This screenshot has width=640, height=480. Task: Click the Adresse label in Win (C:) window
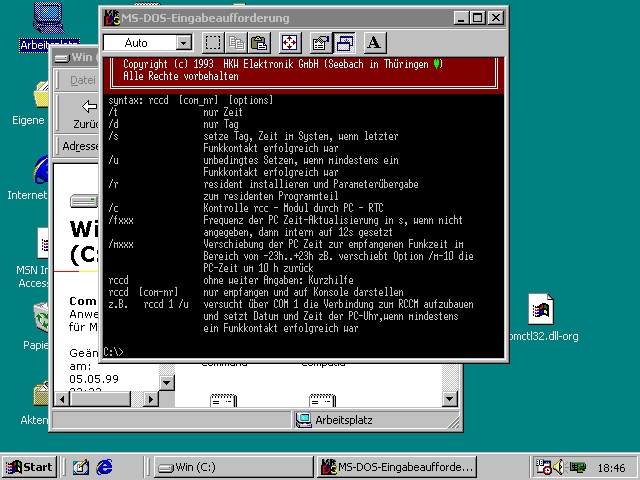[x=80, y=146]
